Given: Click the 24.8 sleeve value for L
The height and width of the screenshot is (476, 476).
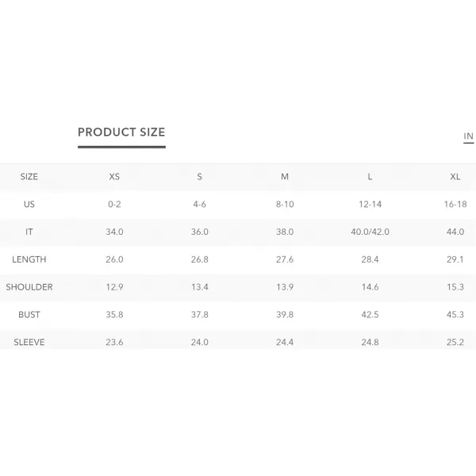Looking at the screenshot, I should 370,343.
